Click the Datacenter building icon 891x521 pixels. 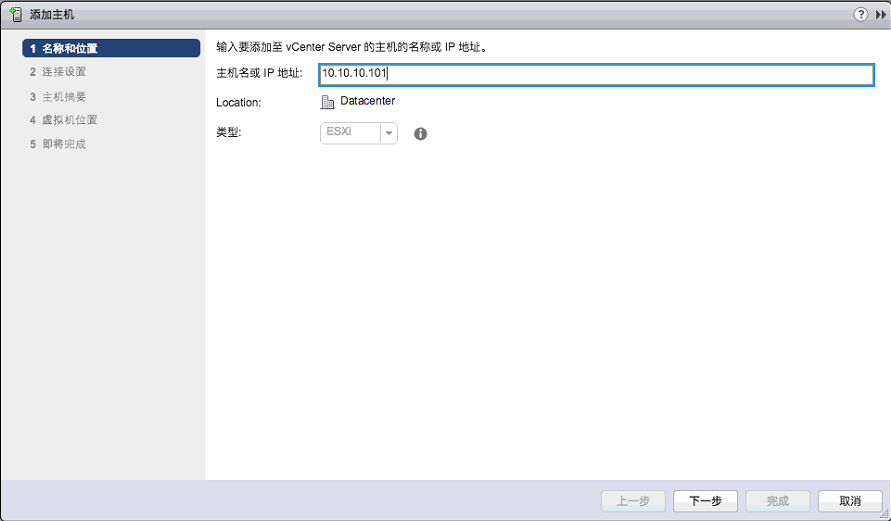pyautogui.click(x=327, y=102)
